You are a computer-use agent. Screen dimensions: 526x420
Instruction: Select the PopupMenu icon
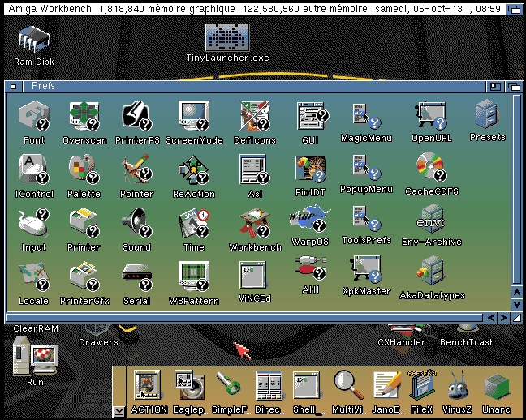(x=366, y=167)
